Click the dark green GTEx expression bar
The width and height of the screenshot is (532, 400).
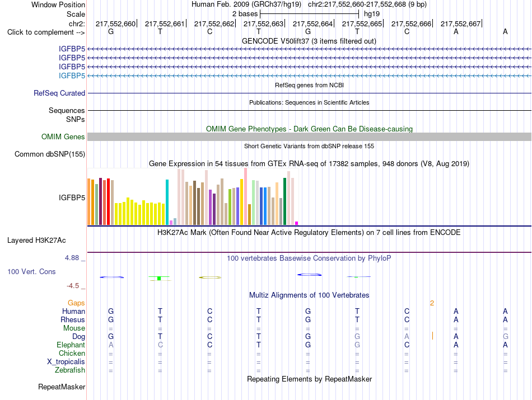[x=284, y=201]
